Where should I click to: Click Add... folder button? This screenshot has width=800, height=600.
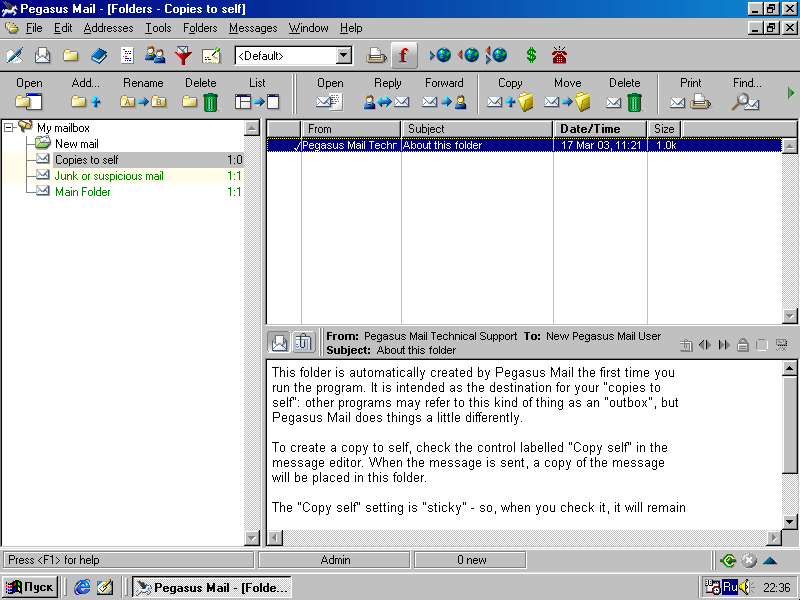86,94
